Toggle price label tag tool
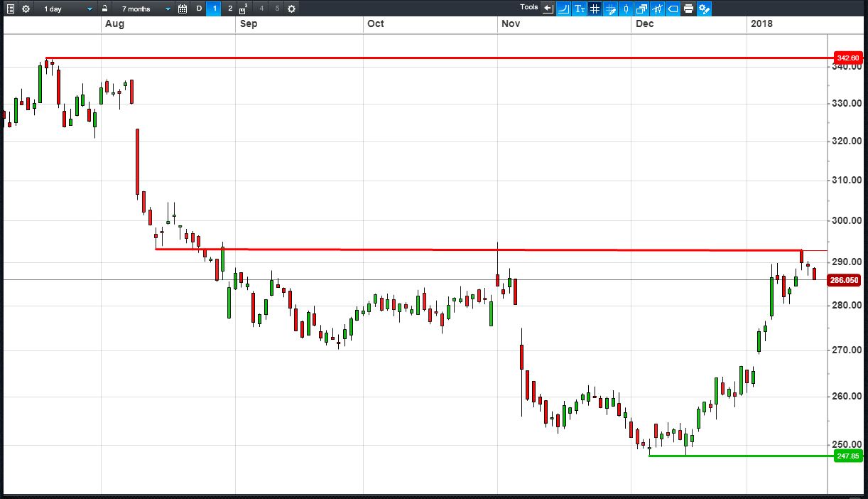This screenshot has height=499, width=868. point(673,9)
